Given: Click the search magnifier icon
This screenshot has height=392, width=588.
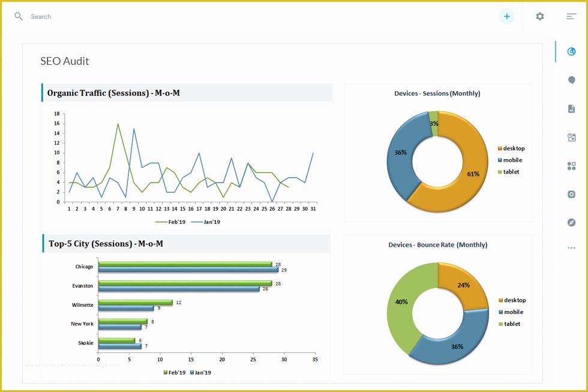Looking at the screenshot, I should [x=19, y=16].
